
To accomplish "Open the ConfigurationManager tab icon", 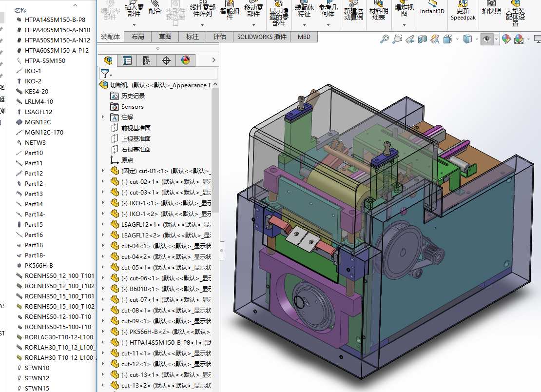I will (x=147, y=60).
